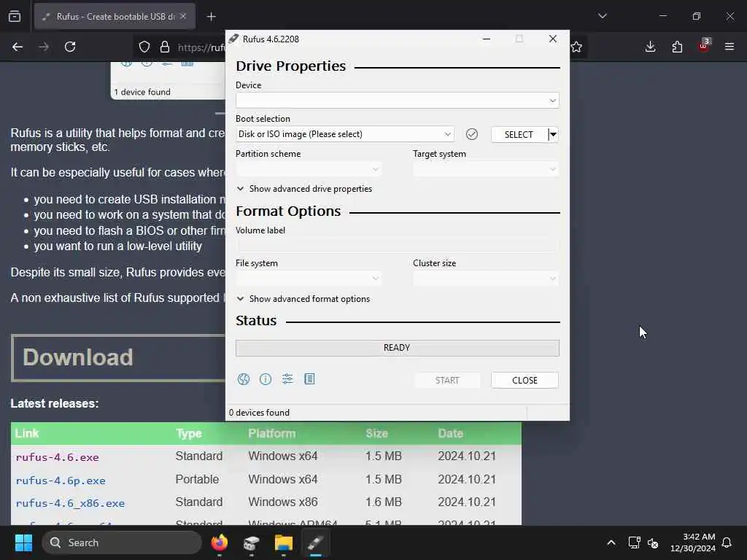Click the Volume label input field
The height and width of the screenshot is (560, 747).
point(398,245)
